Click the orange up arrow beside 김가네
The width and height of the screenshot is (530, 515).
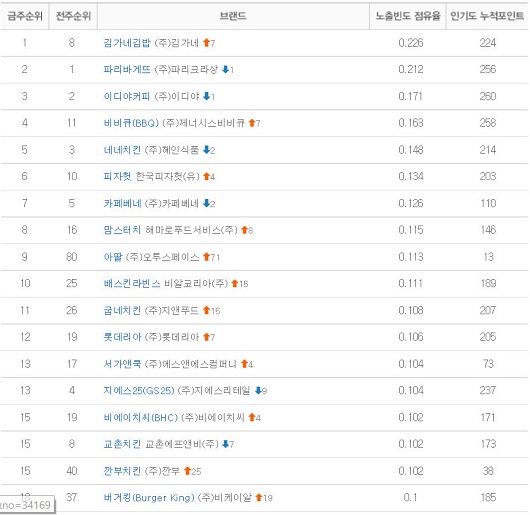coord(206,43)
